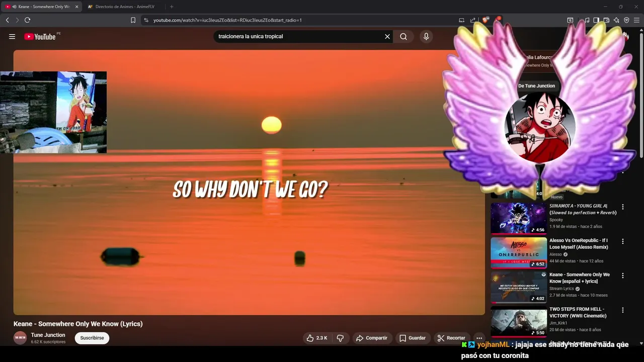
Task: Clip the video with Recortar
Action: [451, 338]
